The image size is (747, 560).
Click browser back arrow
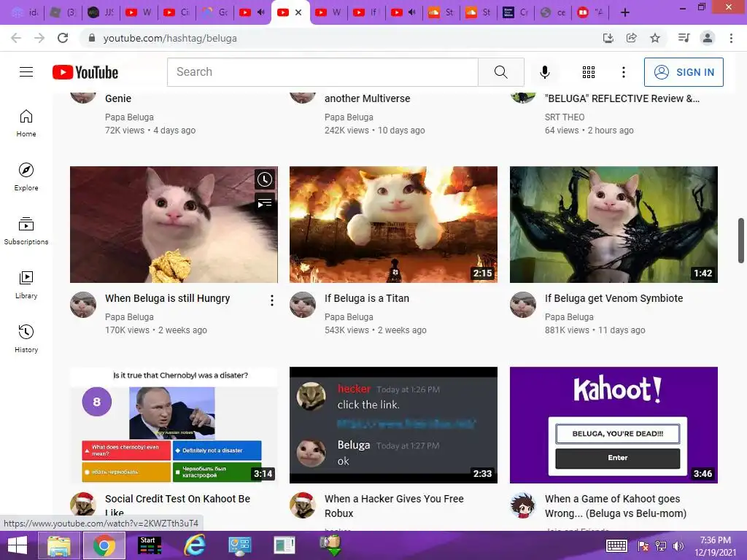pos(16,38)
